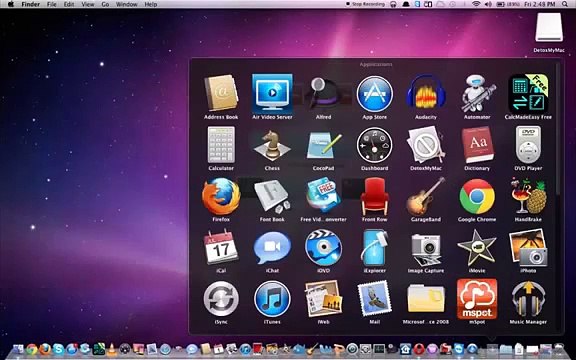Open Address Book from the Applications stack
The image size is (576, 360).
click(x=221, y=93)
